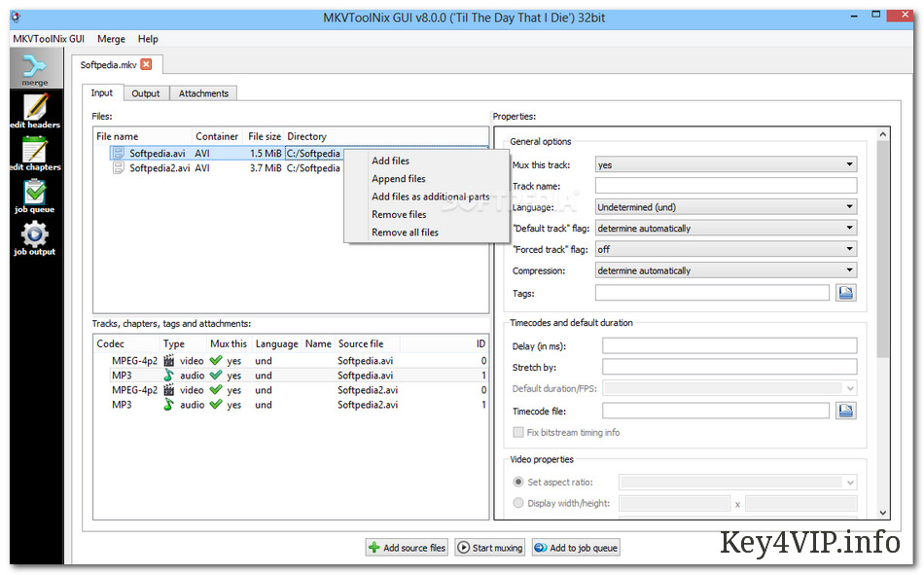This screenshot has height=575, width=924.
Task: Click the Softpedia.avi file icon
Action: pos(119,154)
